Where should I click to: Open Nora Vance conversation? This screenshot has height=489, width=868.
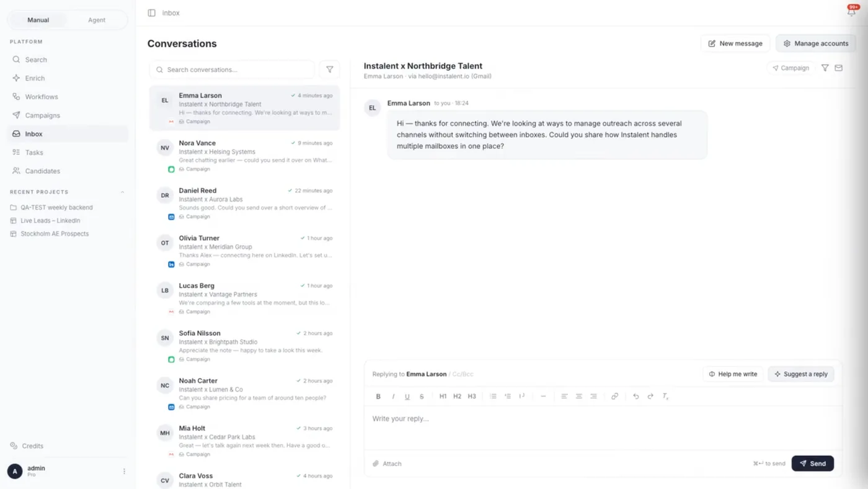click(x=244, y=155)
